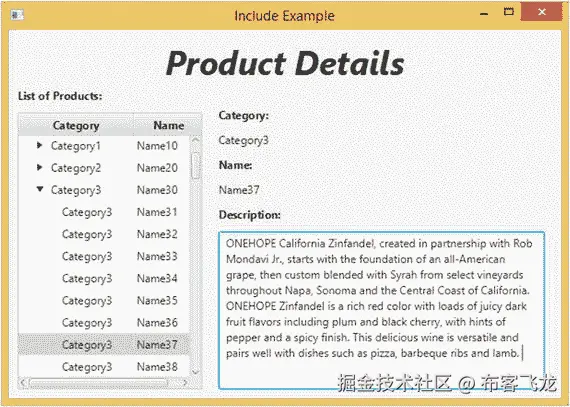This screenshot has width=570, height=407.
Task: Click the Name37 value in details pane
Action: (x=239, y=190)
